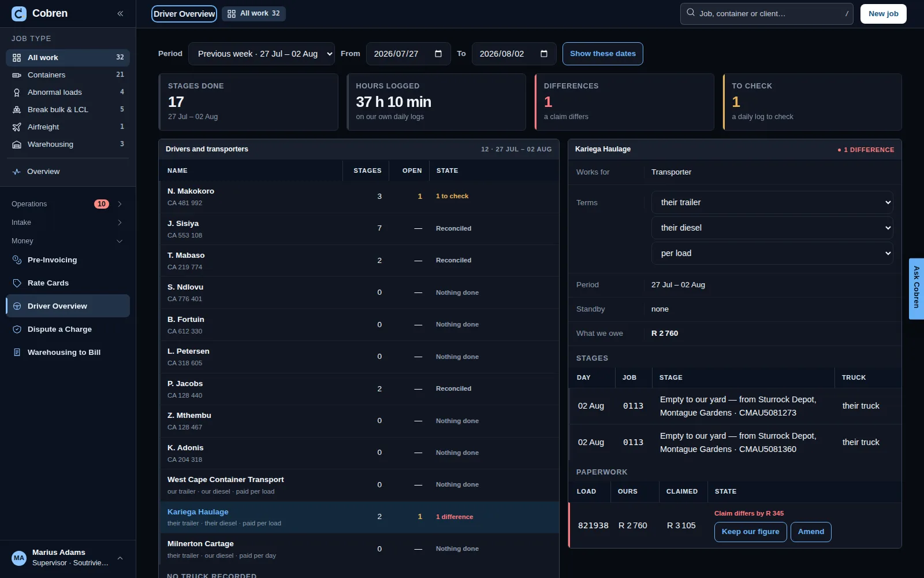924x578 pixels.
Task: Open calendar picker on To date
Action: click(x=544, y=54)
